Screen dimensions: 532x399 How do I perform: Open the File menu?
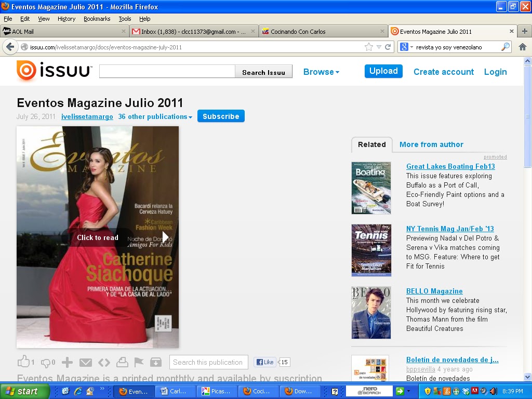pos(8,19)
